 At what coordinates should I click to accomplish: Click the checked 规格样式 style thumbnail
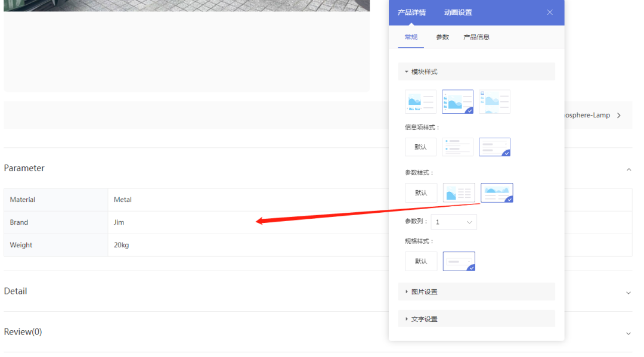click(459, 261)
